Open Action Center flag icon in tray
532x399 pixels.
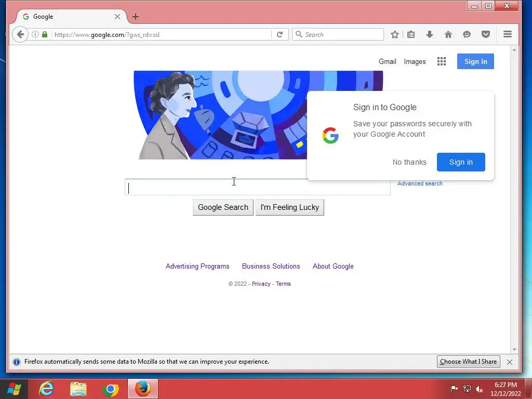coord(454,389)
